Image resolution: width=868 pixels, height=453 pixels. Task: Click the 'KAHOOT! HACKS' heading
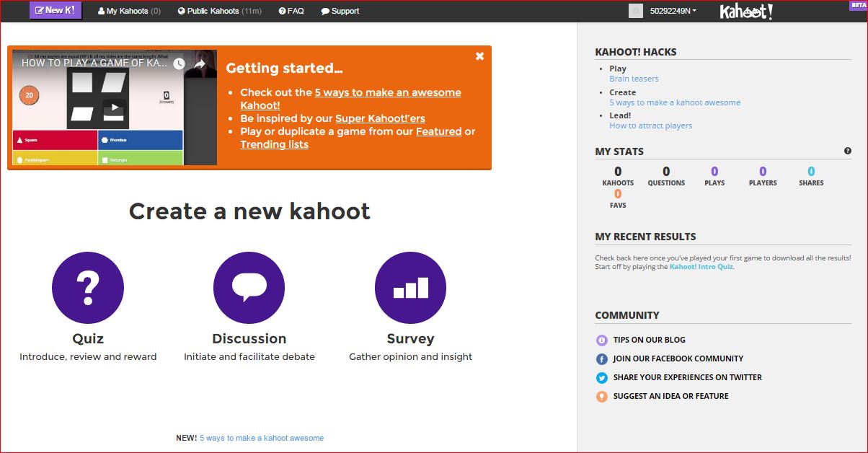click(636, 52)
